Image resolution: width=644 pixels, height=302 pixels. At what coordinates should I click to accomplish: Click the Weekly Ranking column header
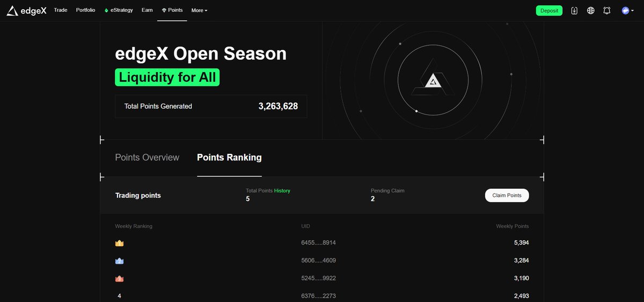click(134, 226)
